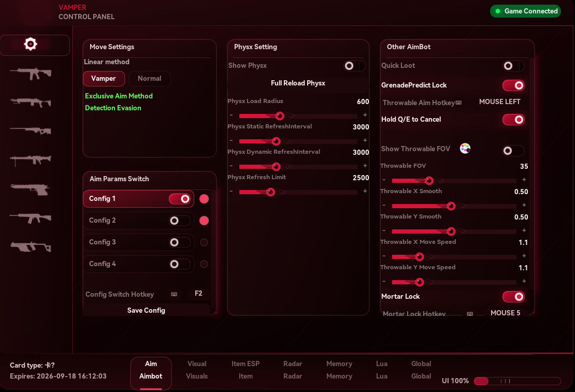Viewport: 575px width, 392px height.
Task: Click the red dot next to Config 1
Action: coord(204,199)
